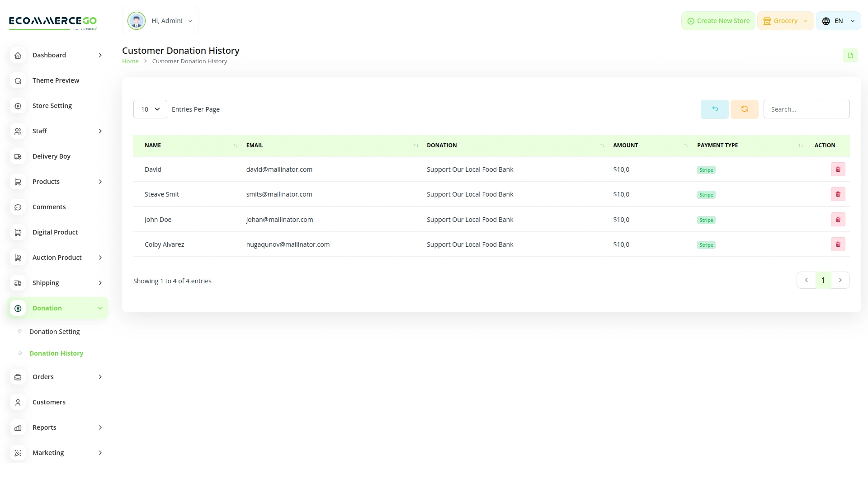Click Create New Store button
868x488 pixels.
click(x=718, y=21)
